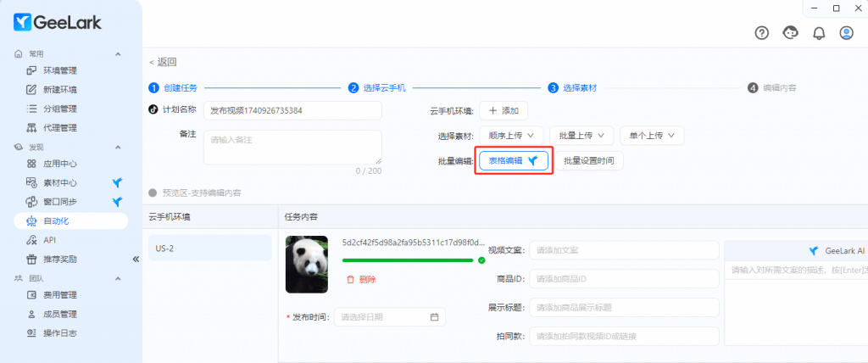Viewport: 868px width, 363px height.
Task: Open the customer support robot icon
Action: click(790, 33)
